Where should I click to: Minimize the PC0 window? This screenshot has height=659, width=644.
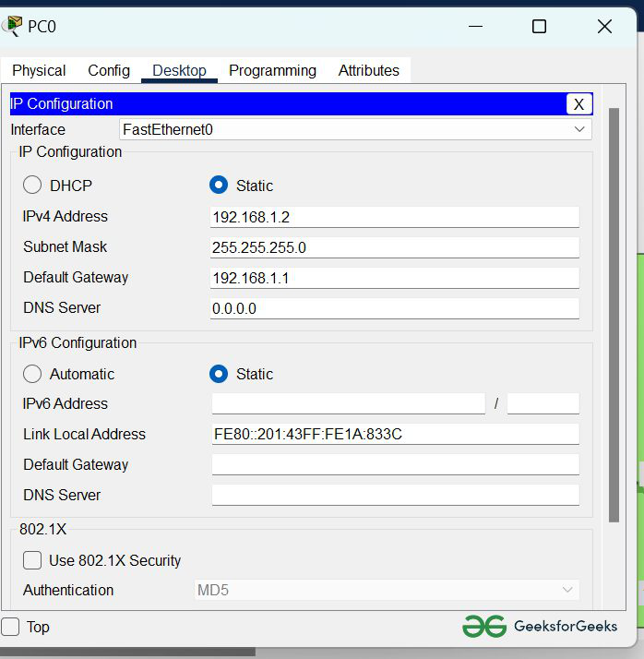[x=475, y=27]
